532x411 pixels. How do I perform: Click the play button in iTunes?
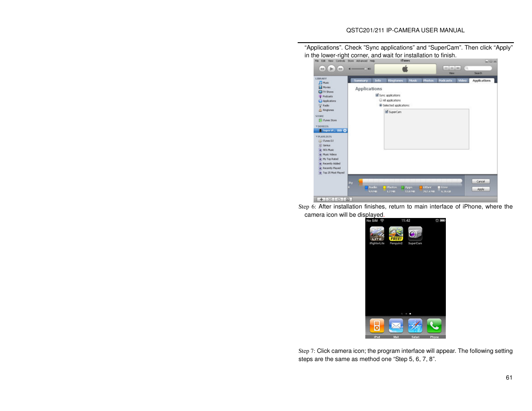pos(331,68)
